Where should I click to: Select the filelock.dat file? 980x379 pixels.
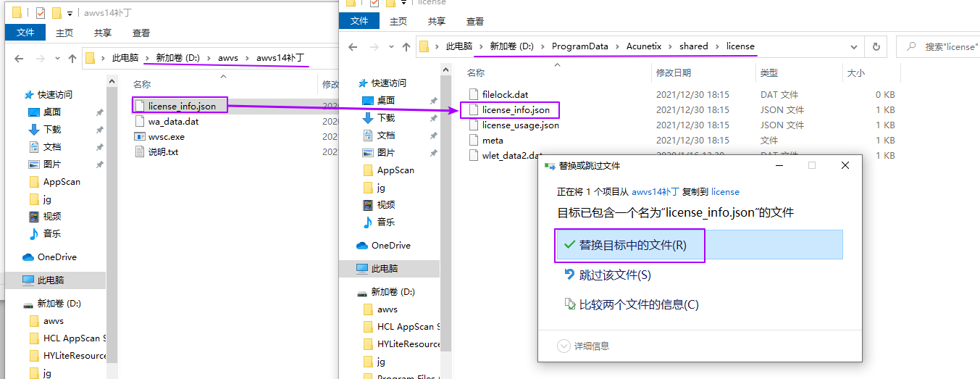click(505, 95)
